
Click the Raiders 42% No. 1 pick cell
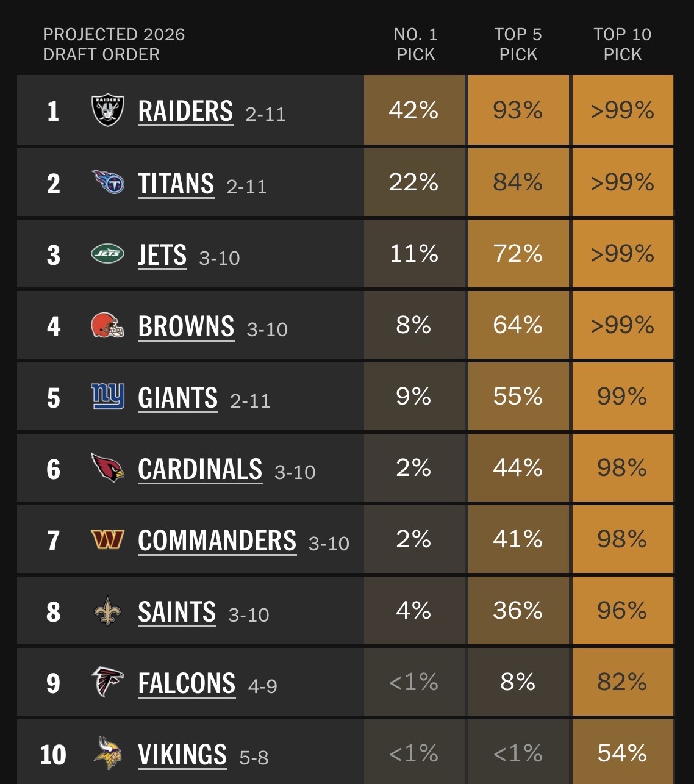pos(414,110)
